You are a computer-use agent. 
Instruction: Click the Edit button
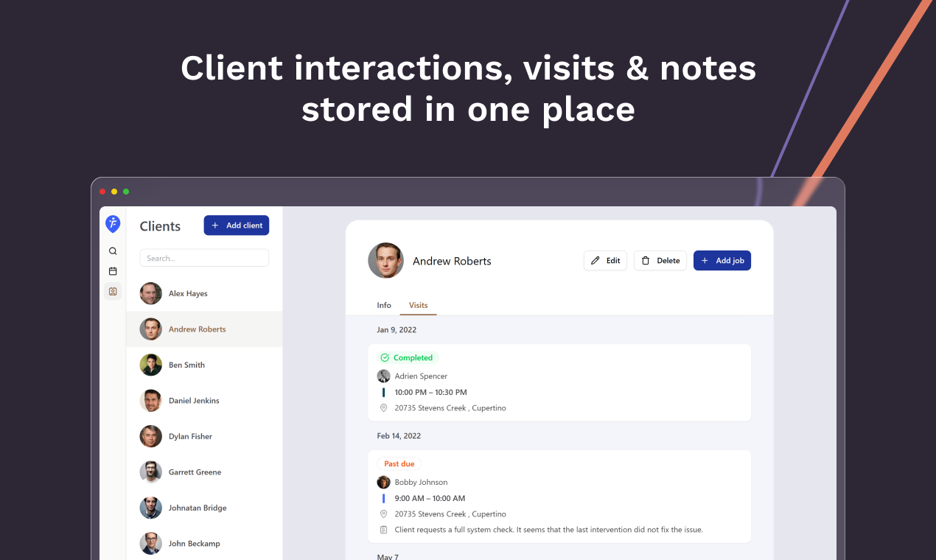605,261
